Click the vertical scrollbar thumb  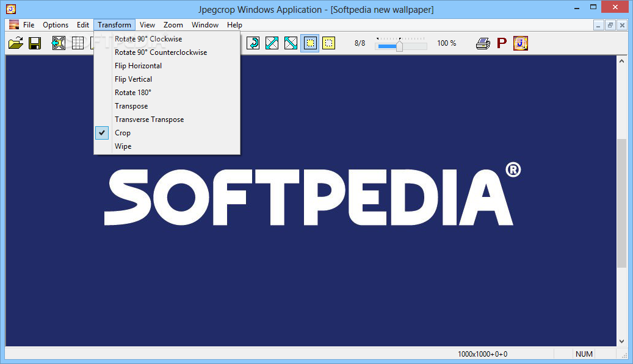coord(621,203)
